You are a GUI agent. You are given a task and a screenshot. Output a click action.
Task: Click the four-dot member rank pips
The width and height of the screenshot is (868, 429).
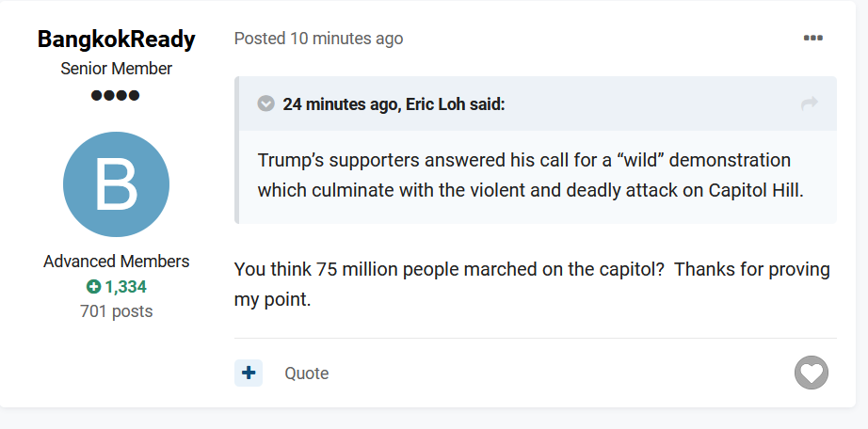point(116,95)
